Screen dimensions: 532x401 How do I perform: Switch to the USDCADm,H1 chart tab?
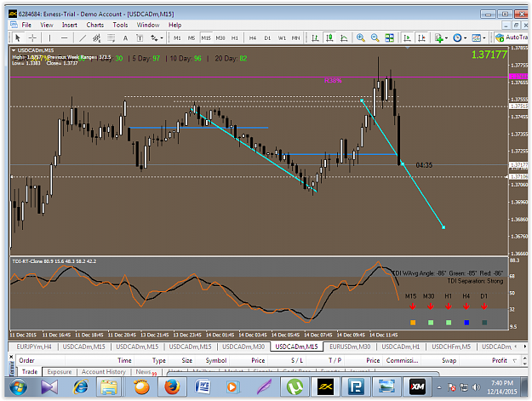pyautogui.click(x=401, y=347)
